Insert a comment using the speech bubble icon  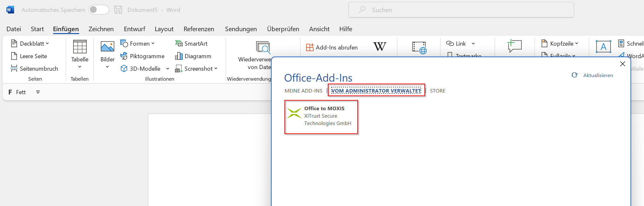coord(514,46)
